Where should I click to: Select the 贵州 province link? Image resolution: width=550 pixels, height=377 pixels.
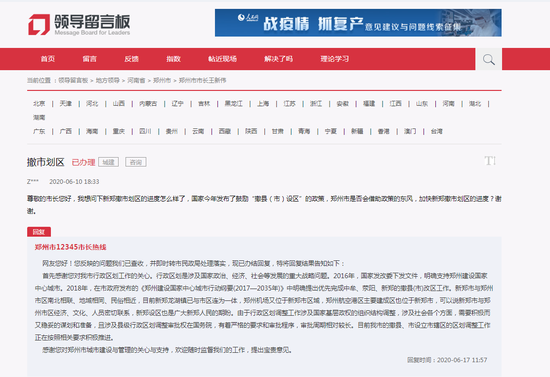point(172,131)
